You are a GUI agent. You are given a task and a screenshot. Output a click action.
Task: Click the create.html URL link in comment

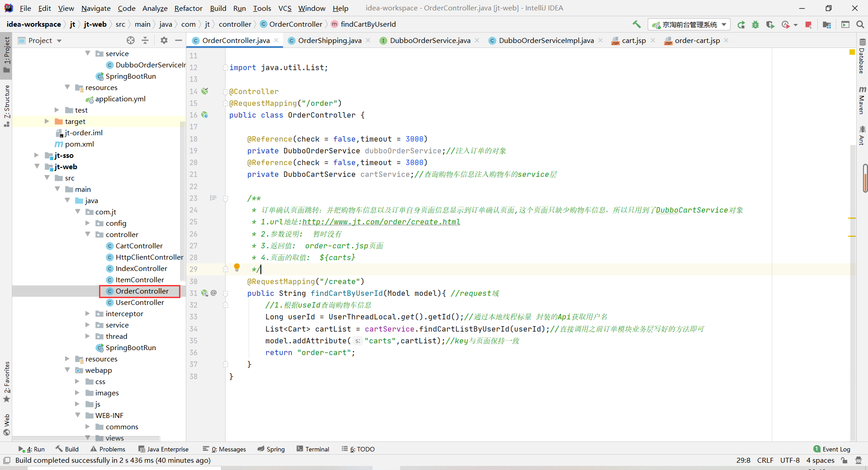[x=381, y=222]
